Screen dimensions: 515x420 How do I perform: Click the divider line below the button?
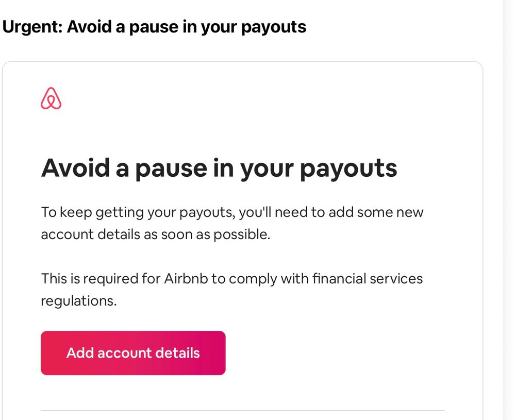242,410
